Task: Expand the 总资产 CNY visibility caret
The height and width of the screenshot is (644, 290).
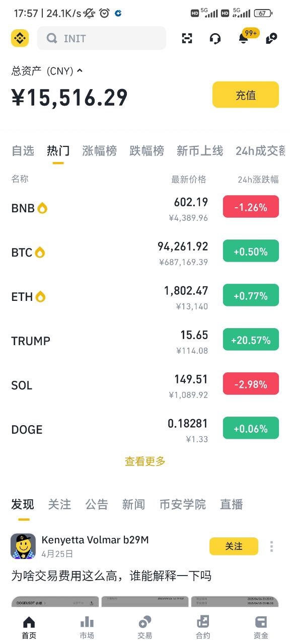Action: (x=80, y=71)
